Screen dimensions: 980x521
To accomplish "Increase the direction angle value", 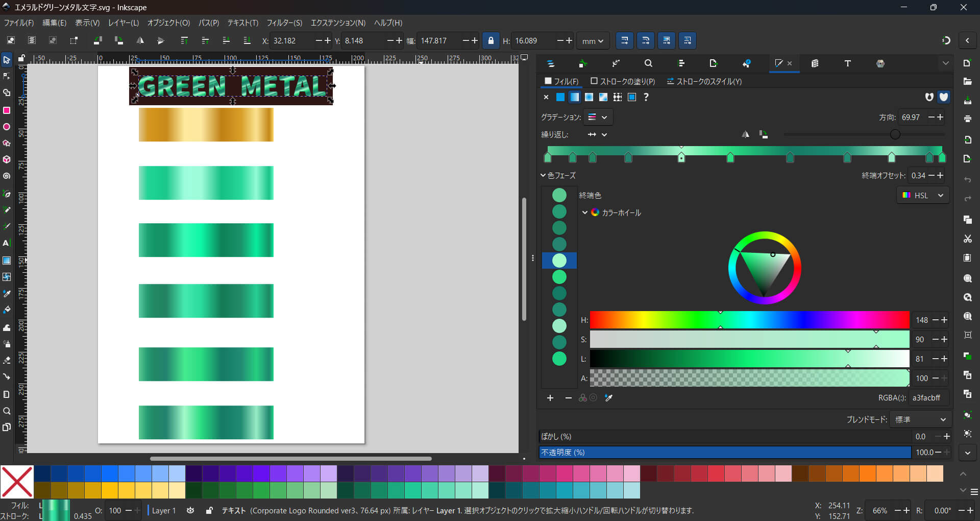I will click(940, 117).
